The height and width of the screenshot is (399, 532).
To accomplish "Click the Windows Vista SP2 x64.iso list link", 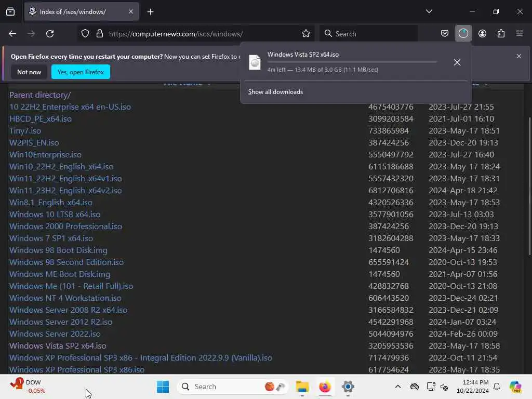I will point(58,345).
